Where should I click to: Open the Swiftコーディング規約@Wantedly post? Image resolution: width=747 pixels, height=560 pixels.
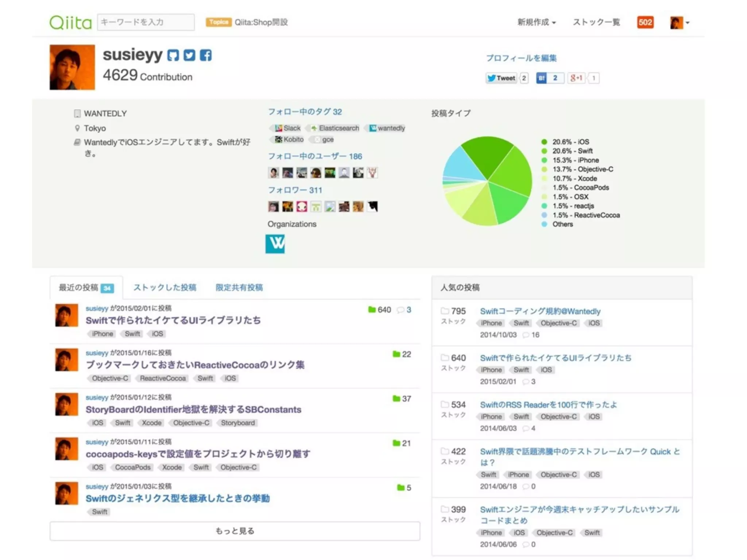(540, 311)
